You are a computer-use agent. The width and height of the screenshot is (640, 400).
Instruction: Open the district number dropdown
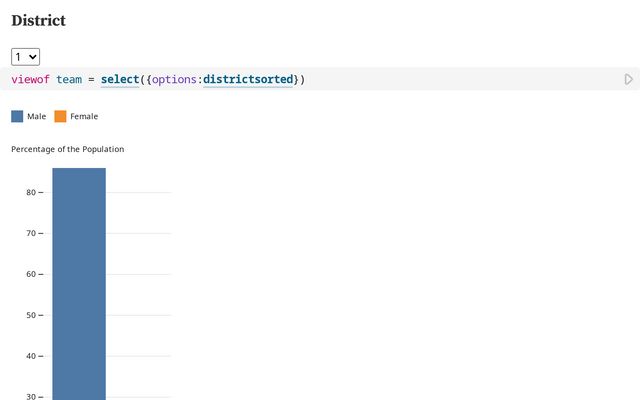pos(25,57)
